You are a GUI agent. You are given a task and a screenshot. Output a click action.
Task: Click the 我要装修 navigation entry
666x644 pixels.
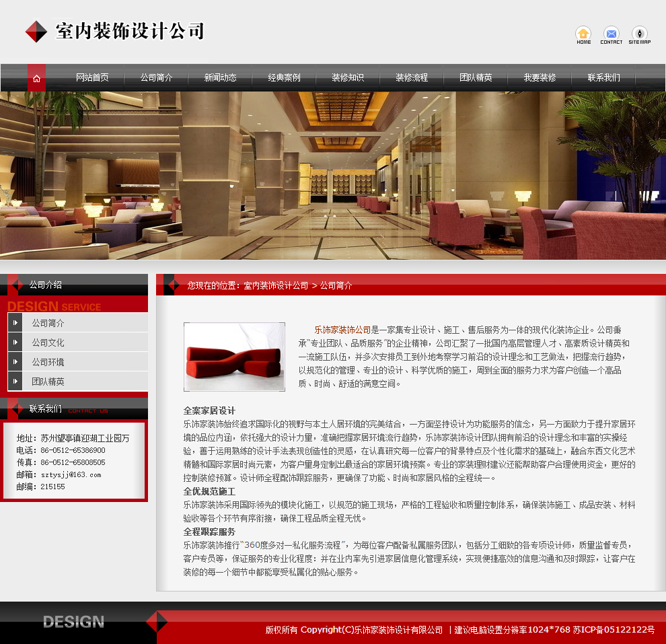539,77
